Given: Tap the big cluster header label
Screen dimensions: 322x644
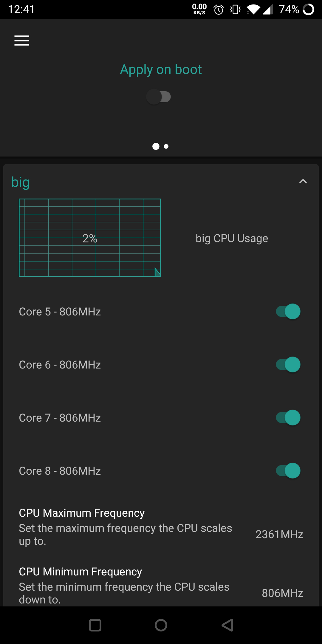Looking at the screenshot, I should [21, 182].
